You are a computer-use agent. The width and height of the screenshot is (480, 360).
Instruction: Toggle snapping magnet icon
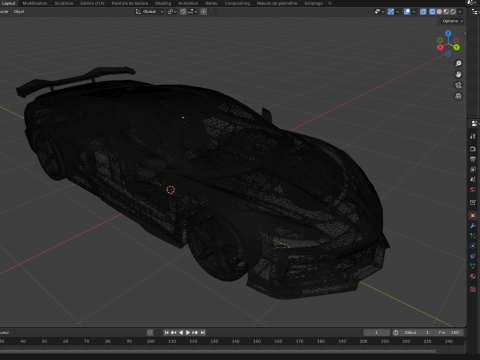[183, 12]
